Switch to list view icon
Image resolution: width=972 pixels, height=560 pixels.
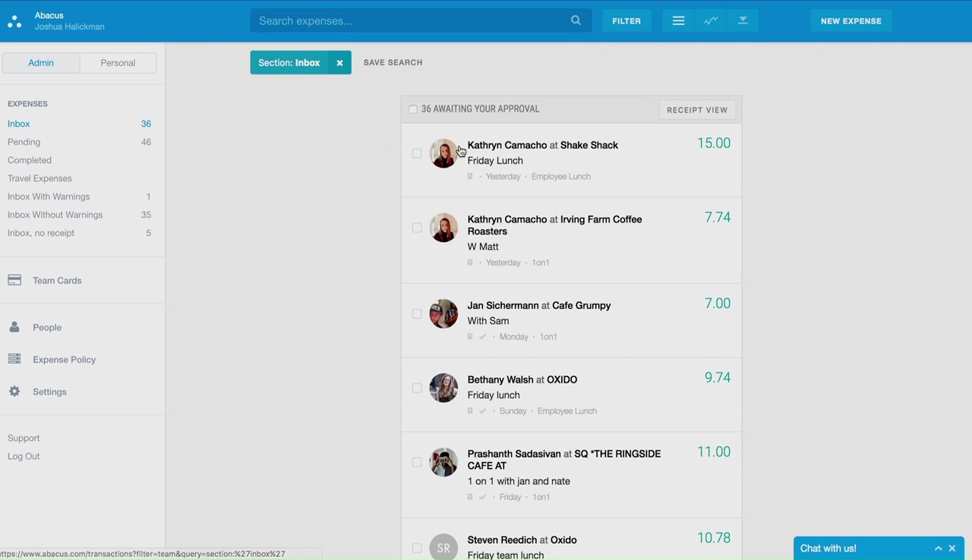678,21
